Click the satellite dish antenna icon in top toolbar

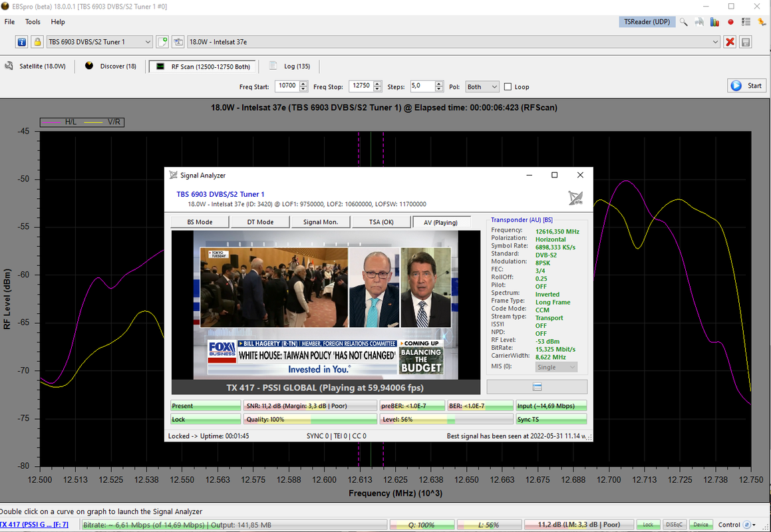(x=699, y=22)
